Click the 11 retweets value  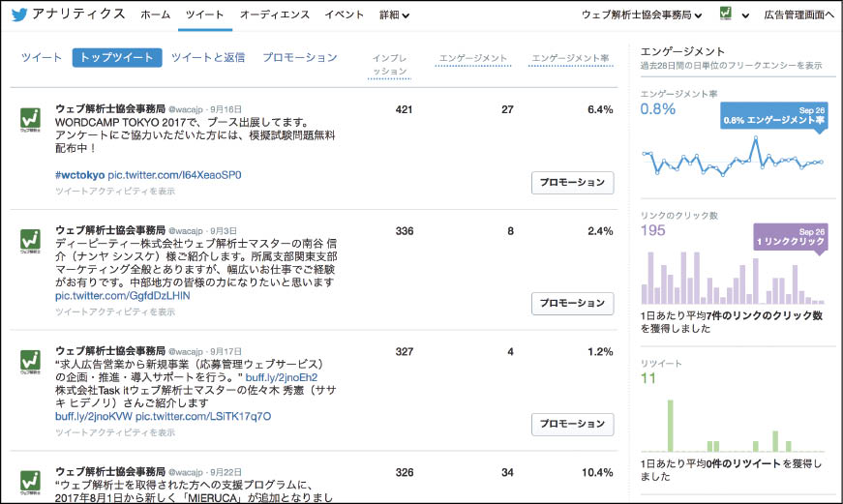648,378
